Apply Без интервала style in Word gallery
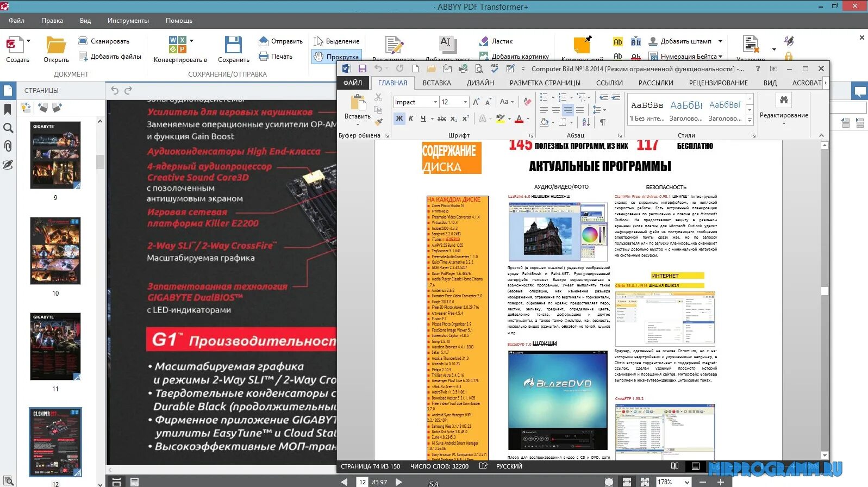This screenshot has width=868, height=487. tap(647, 110)
